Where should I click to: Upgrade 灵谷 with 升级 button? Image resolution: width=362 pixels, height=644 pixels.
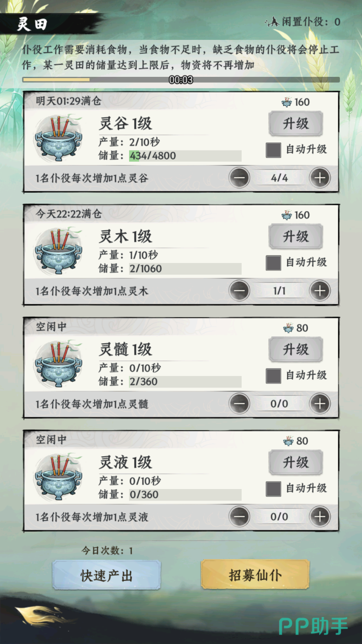tap(296, 123)
